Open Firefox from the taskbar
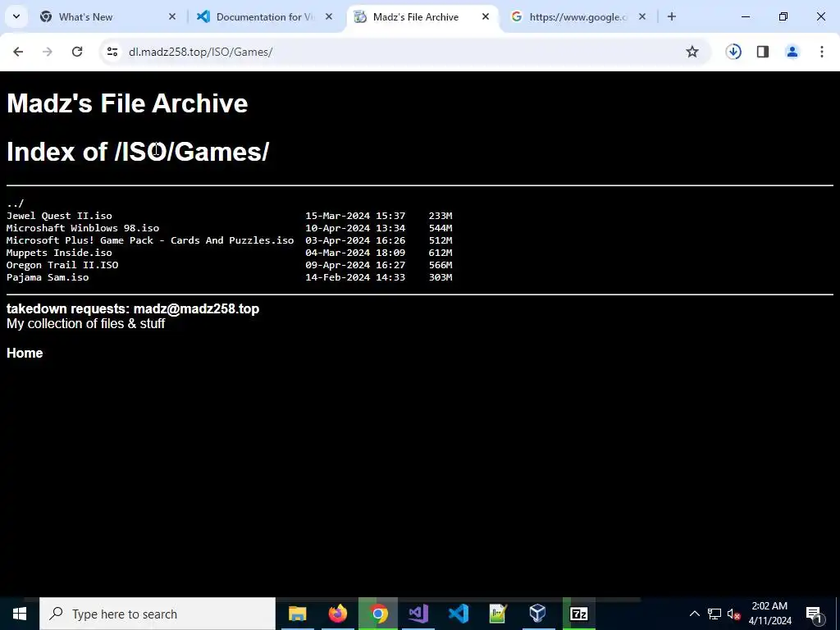 pos(337,614)
